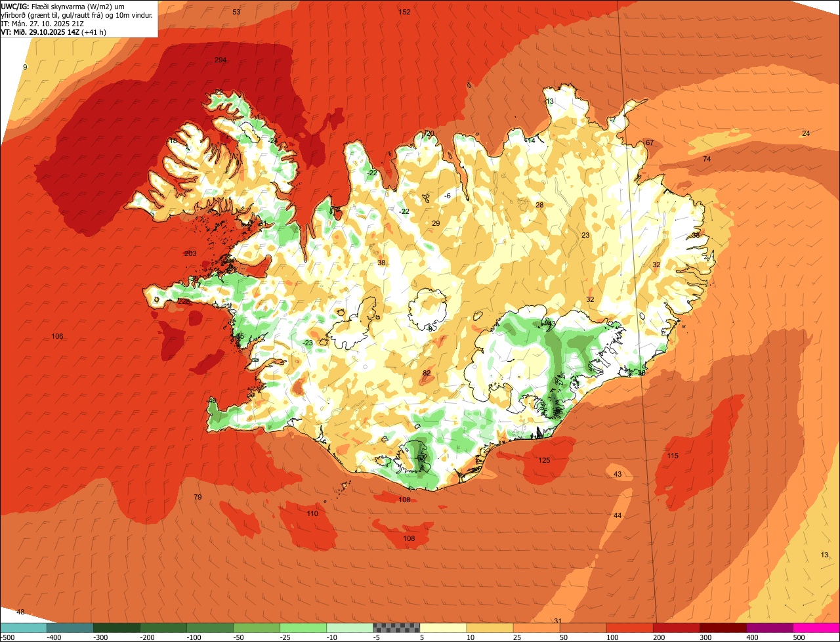840x642 pixels.
Task: Click the map value 24
Action: click(806, 133)
